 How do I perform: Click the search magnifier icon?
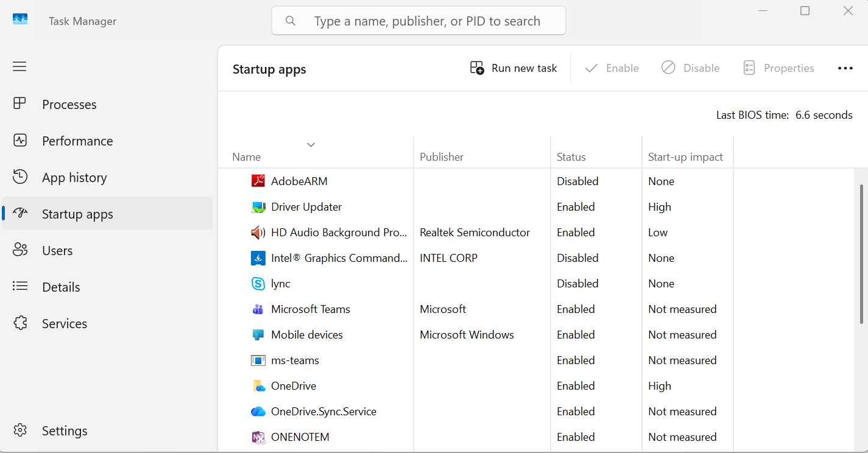(291, 21)
